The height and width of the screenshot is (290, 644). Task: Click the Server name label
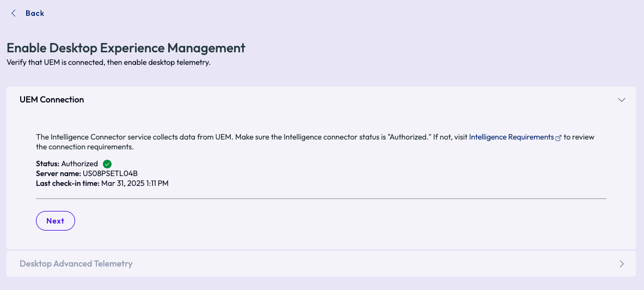(x=58, y=173)
